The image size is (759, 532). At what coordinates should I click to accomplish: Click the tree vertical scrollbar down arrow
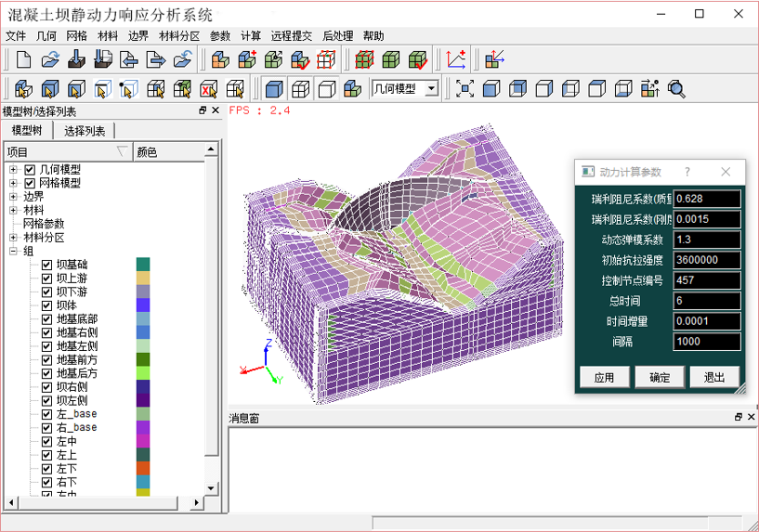click(x=211, y=487)
